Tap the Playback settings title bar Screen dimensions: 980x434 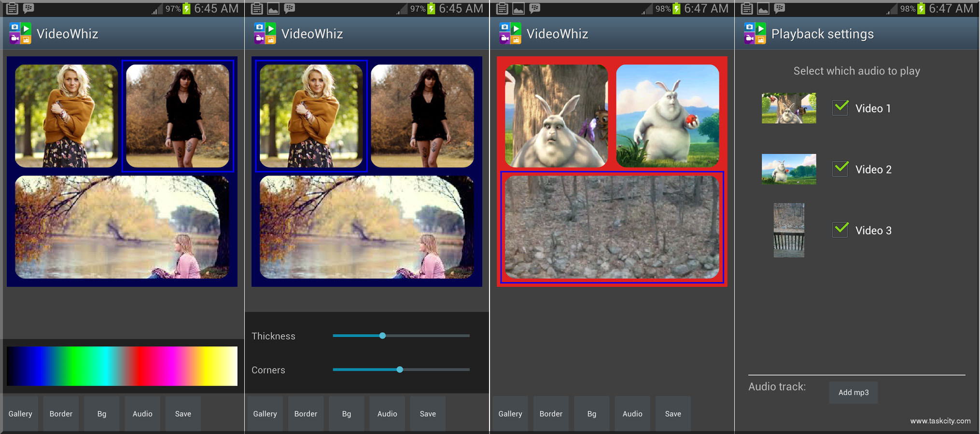pos(823,33)
